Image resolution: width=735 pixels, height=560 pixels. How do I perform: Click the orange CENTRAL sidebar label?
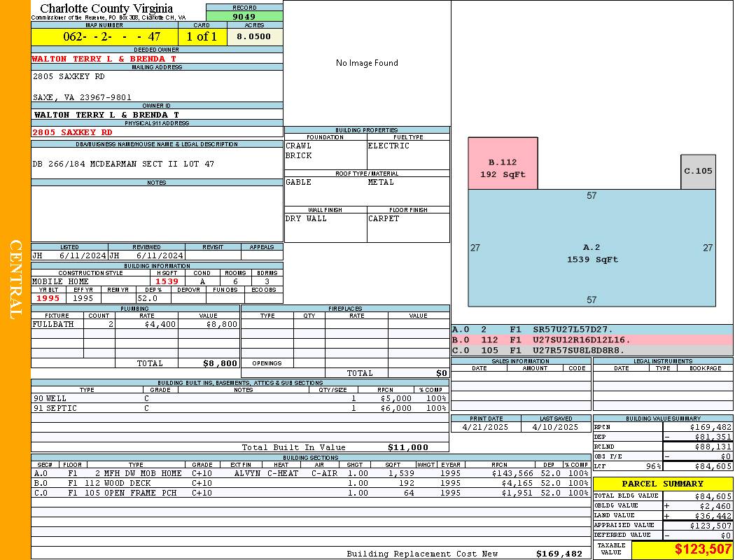coord(15,280)
